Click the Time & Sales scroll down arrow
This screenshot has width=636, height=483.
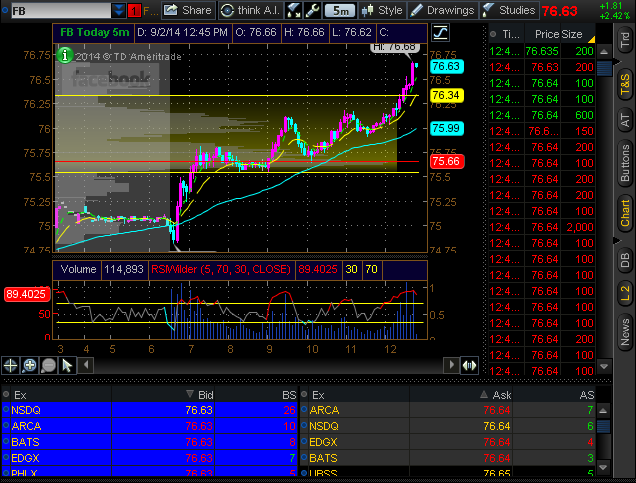click(604, 366)
